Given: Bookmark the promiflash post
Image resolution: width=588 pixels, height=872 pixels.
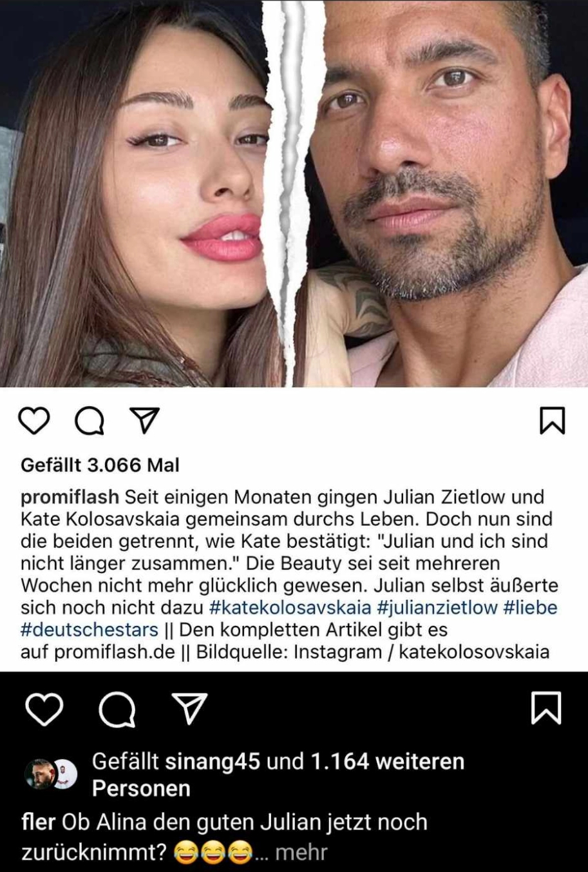Looking at the screenshot, I should tap(552, 421).
